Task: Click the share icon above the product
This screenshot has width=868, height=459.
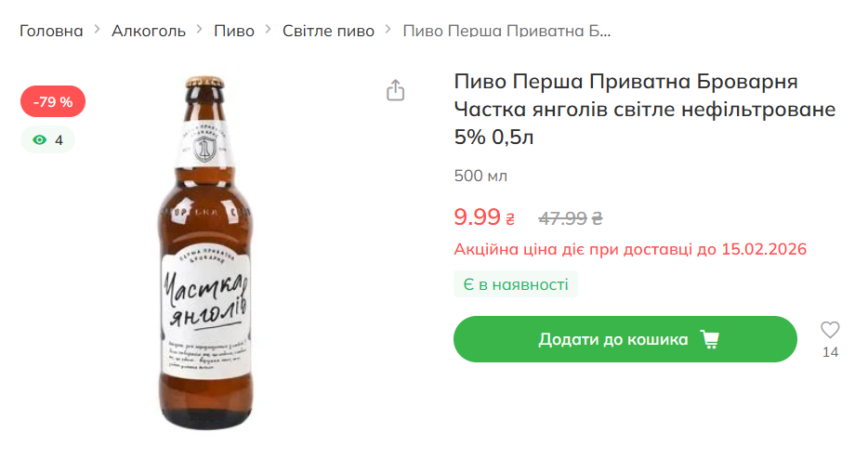Action: [x=396, y=90]
